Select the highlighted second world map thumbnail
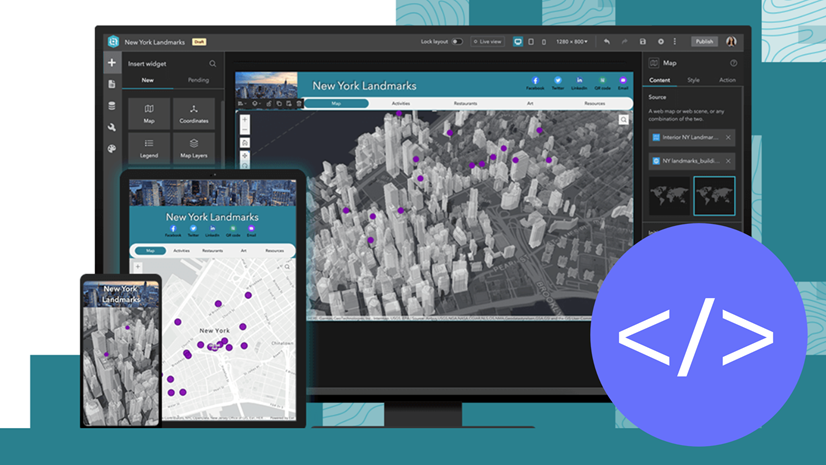Image resolution: width=826 pixels, height=465 pixels. pos(714,196)
